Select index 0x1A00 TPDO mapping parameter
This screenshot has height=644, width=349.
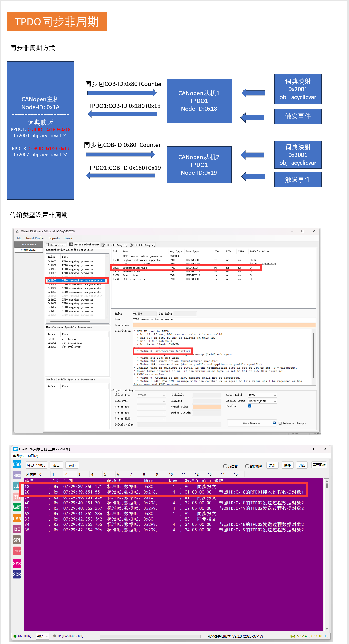point(71,300)
